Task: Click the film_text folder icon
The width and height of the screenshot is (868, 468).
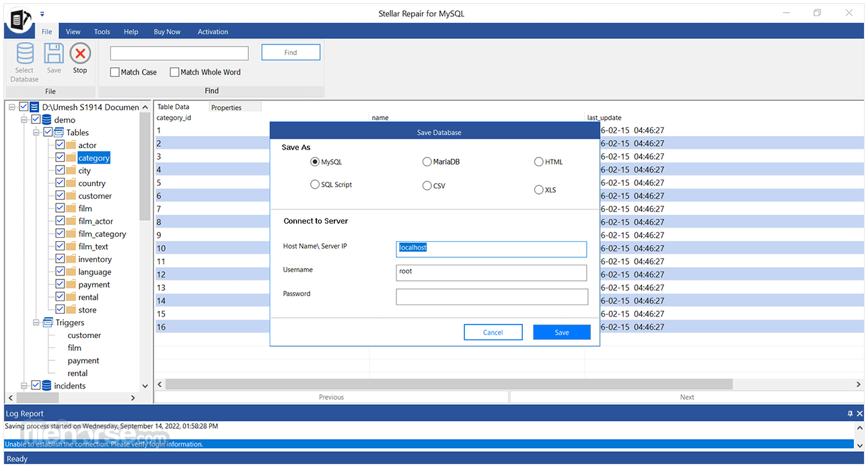Action: (x=71, y=246)
